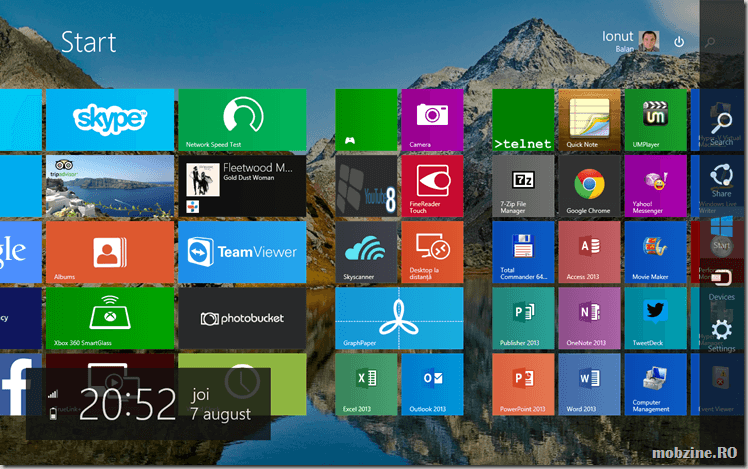The width and height of the screenshot is (748, 469).
Task: Open the TripAdvisor photo tile
Action: 109,185
